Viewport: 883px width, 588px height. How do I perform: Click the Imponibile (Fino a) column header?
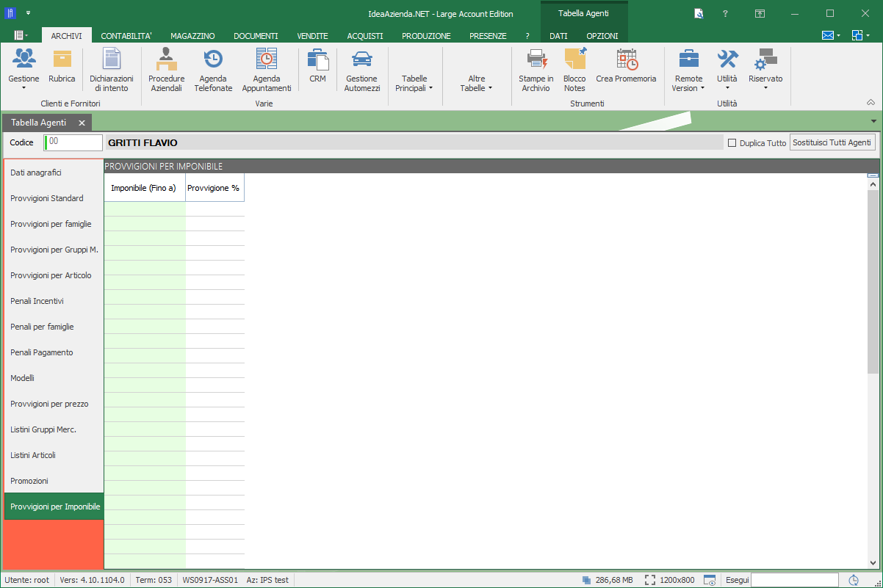pyautogui.click(x=145, y=188)
